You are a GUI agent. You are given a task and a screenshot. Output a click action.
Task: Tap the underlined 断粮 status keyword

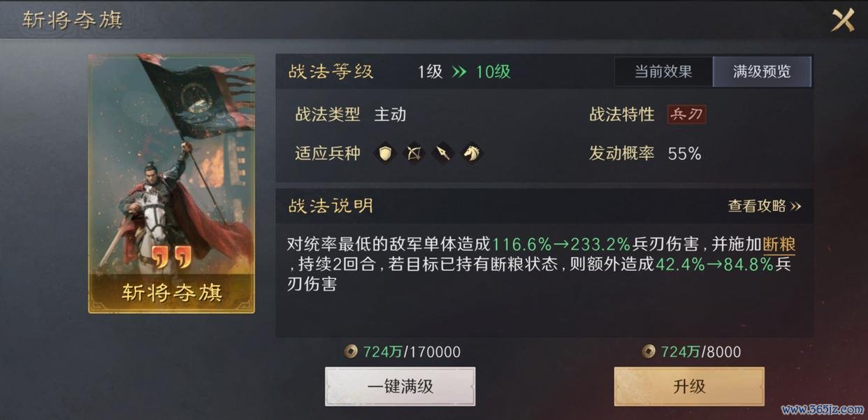779,245
